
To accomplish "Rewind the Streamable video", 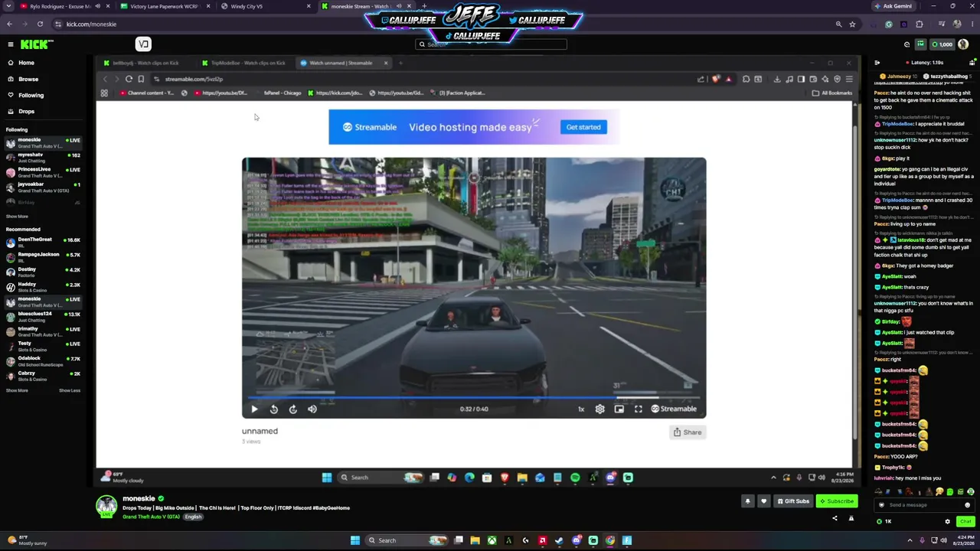I will pos(273,409).
